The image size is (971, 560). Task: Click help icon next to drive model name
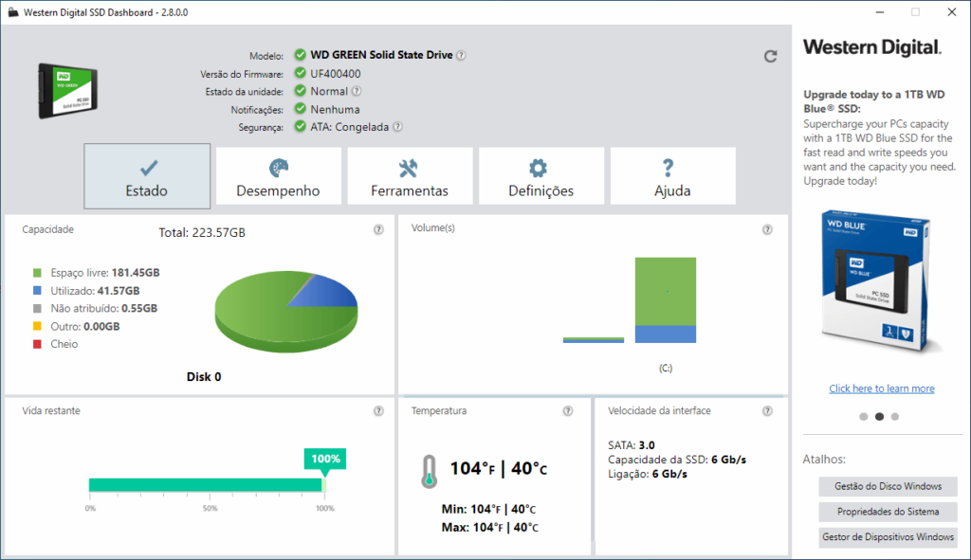point(462,55)
